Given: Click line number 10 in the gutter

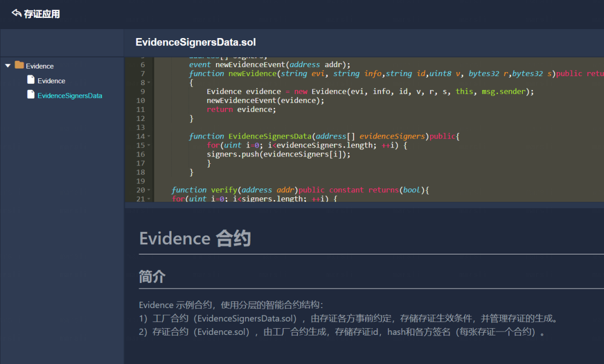Looking at the screenshot, I should [140, 100].
